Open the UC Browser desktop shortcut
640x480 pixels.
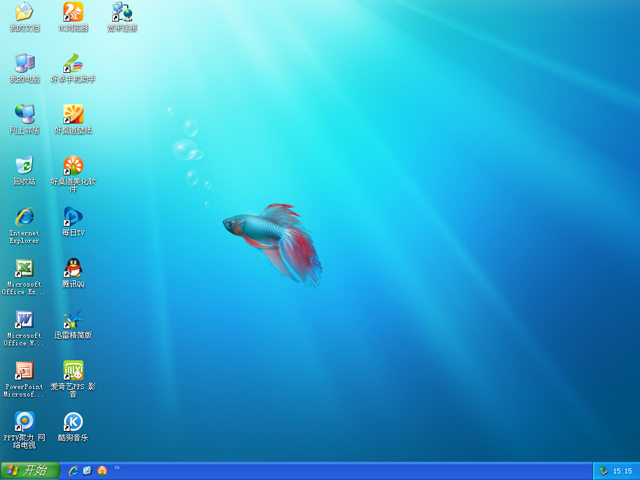73,12
